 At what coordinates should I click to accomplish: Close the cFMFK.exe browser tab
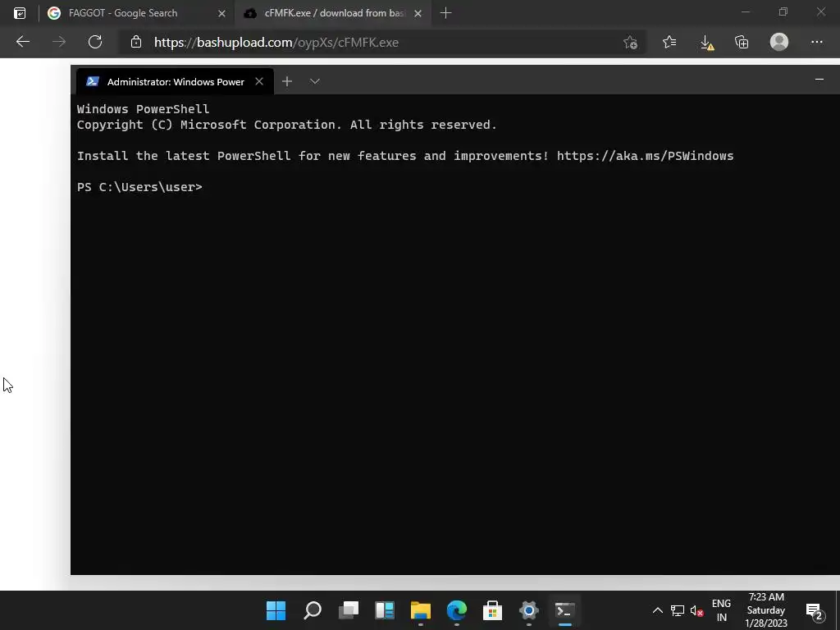(418, 13)
